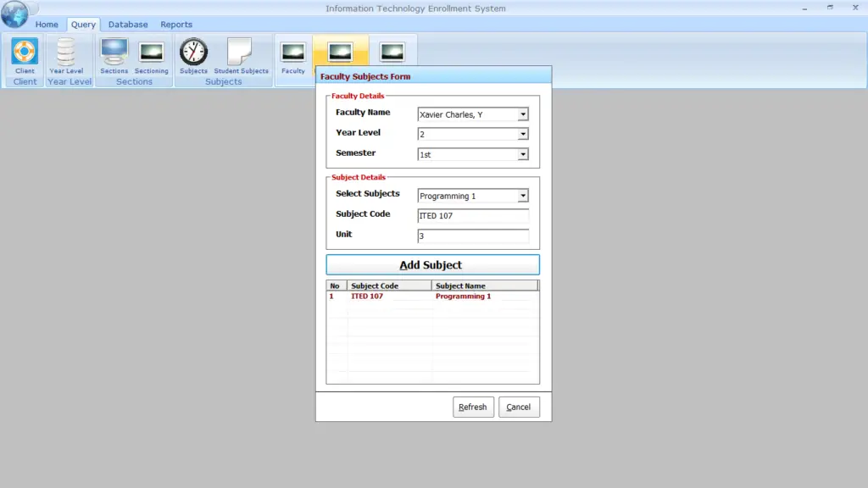Open the Semester dropdown showing 1st
This screenshot has width=868, height=488.
coord(526,154)
